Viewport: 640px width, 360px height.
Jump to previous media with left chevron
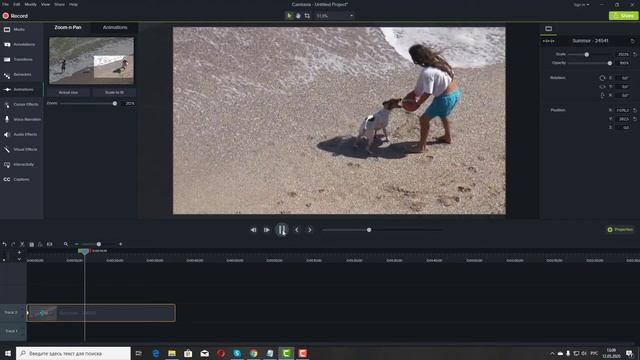(x=297, y=230)
